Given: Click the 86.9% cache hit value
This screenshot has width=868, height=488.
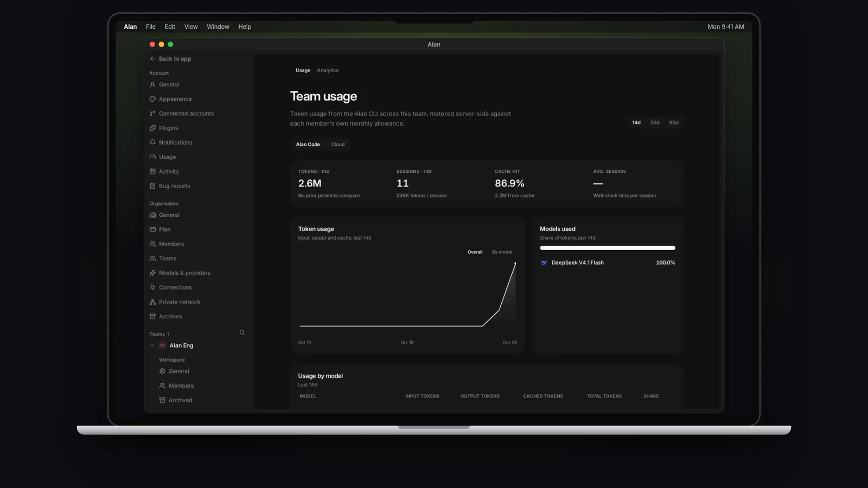Looking at the screenshot, I should pos(509,183).
